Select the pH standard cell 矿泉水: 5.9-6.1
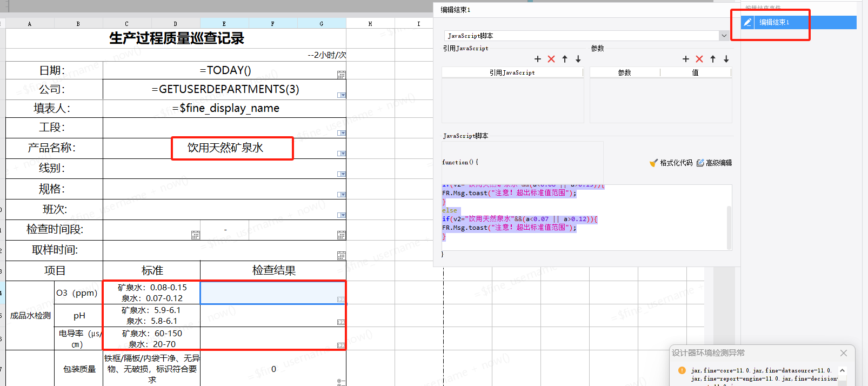Image resolution: width=868 pixels, height=386 pixels. click(x=152, y=315)
